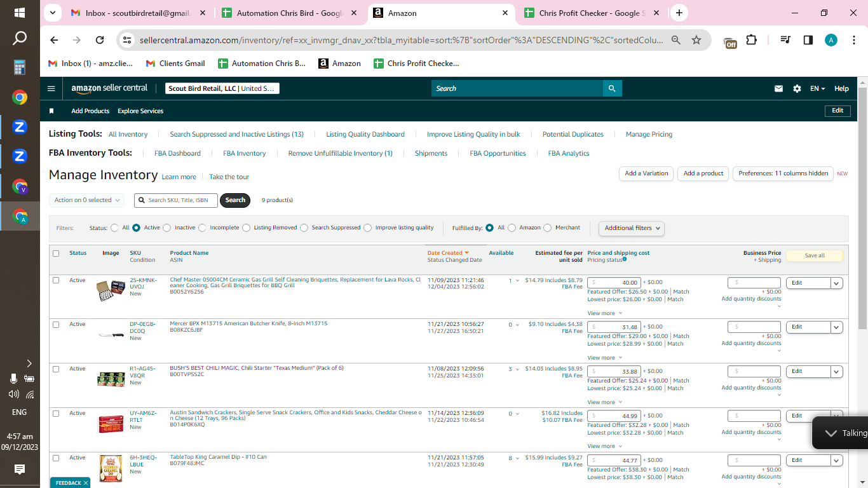Select the Listing Removed status filter
The width and height of the screenshot is (868, 488).
tap(246, 227)
